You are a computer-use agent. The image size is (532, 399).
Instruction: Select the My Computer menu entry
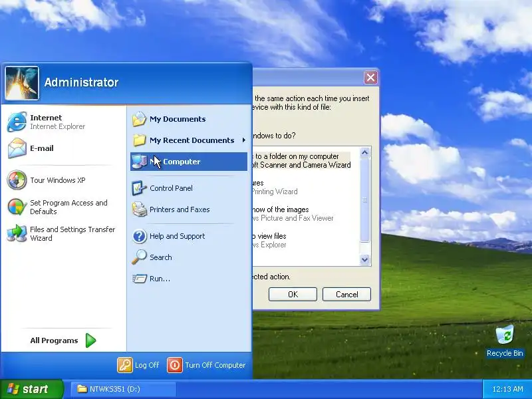coord(189,162)
